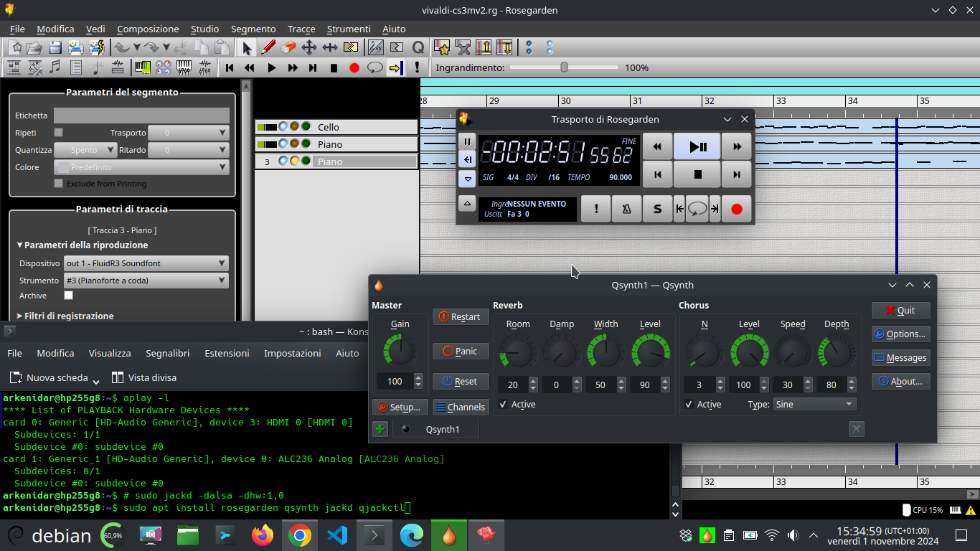Uncheck the Reverb Active checkbox

point(503,405)
